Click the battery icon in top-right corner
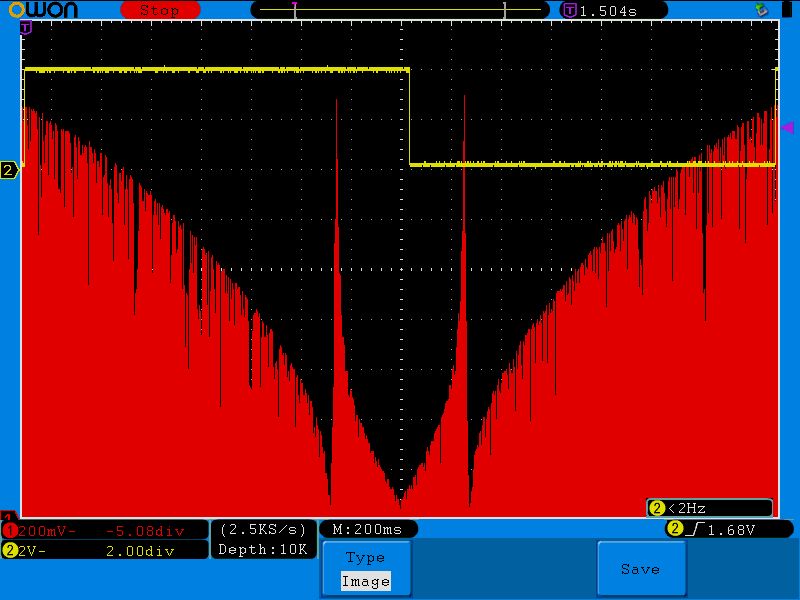This screenshot has height=600, width=800. (788, 10)
